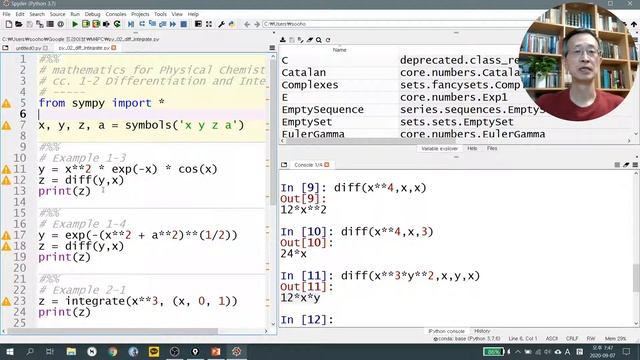Viewport: 640px width, 360px height.
Task: Click the Name column header
Action: tap(340, 50)
